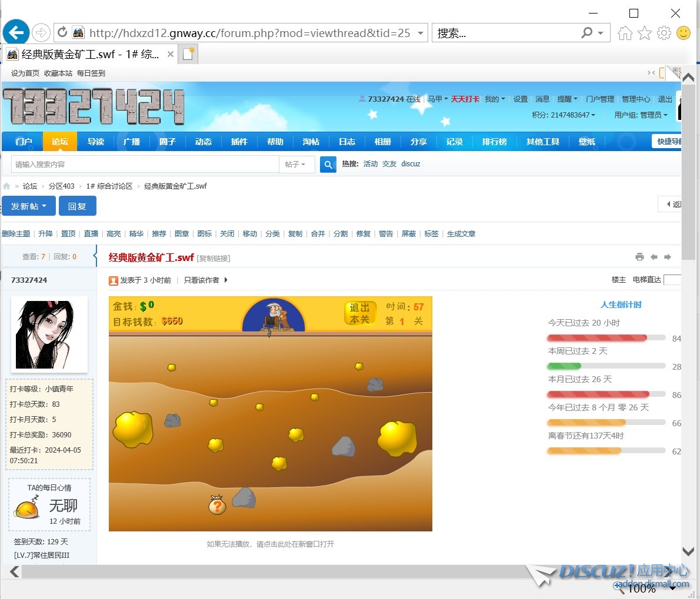The width and height of the screenshot is (700, 599).
Task: Click the 每日签到 link
Action: (x=91, y=73)
